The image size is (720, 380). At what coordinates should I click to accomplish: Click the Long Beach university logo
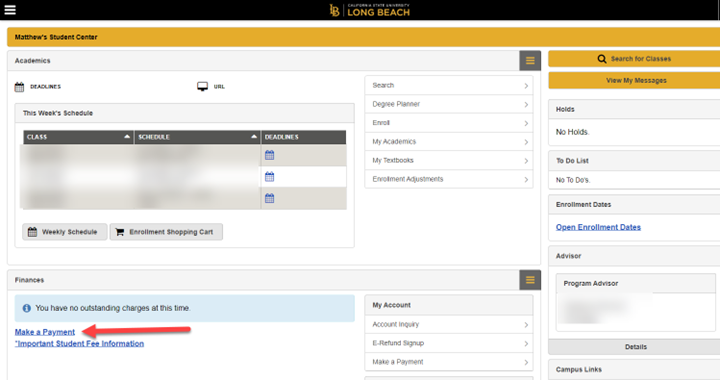coord(370,10)
